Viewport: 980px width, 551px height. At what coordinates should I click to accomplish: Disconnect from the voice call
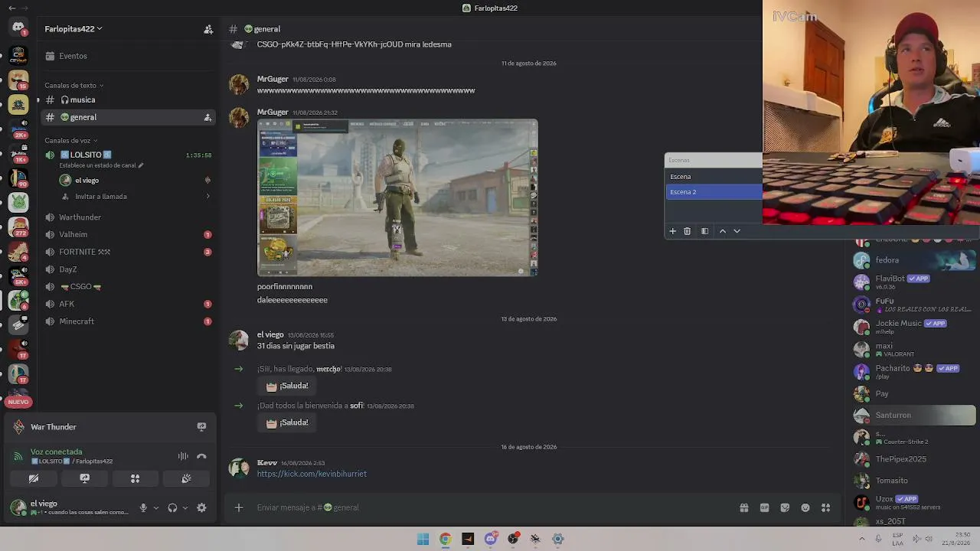pos(201,456)
